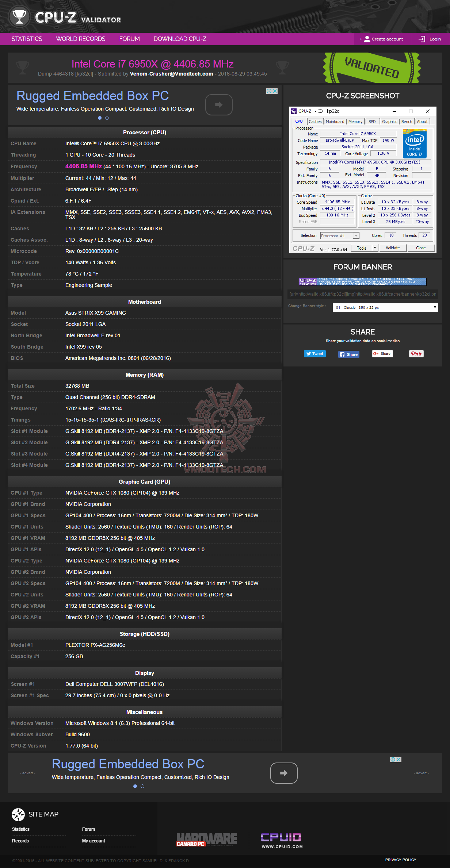The width and height of the screenshot is (450, 868).
Task: Select the 4406.85 MHz frequency text
Action: pyautogui.click(x=84, y=166)
